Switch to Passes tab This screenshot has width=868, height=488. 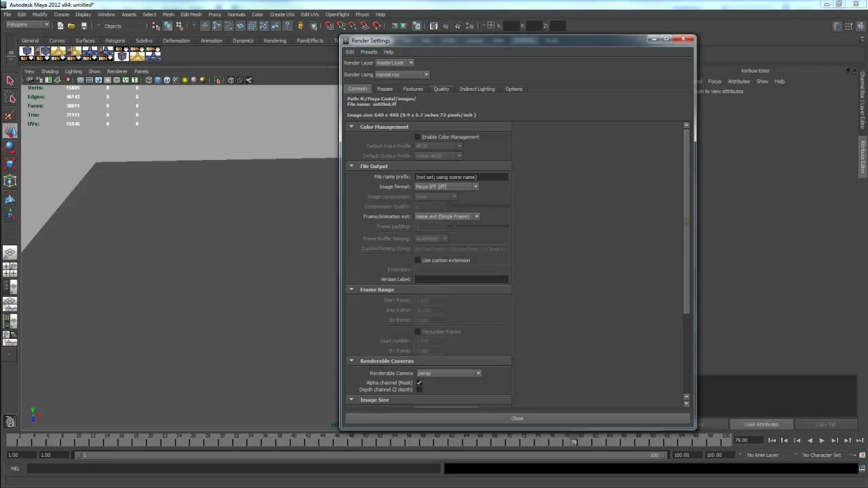click(384, 89)
